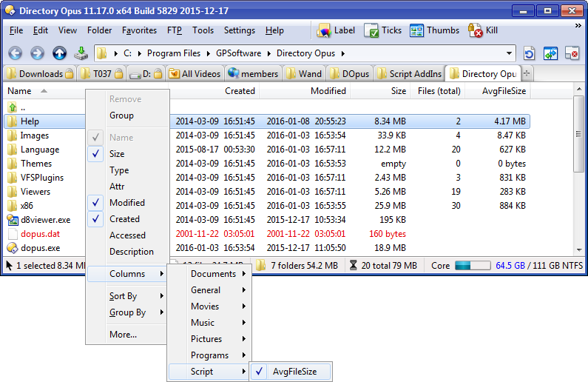Click the vertical scrollbar thumb in file list
588x382 pixels.
(x=578, y=134)
